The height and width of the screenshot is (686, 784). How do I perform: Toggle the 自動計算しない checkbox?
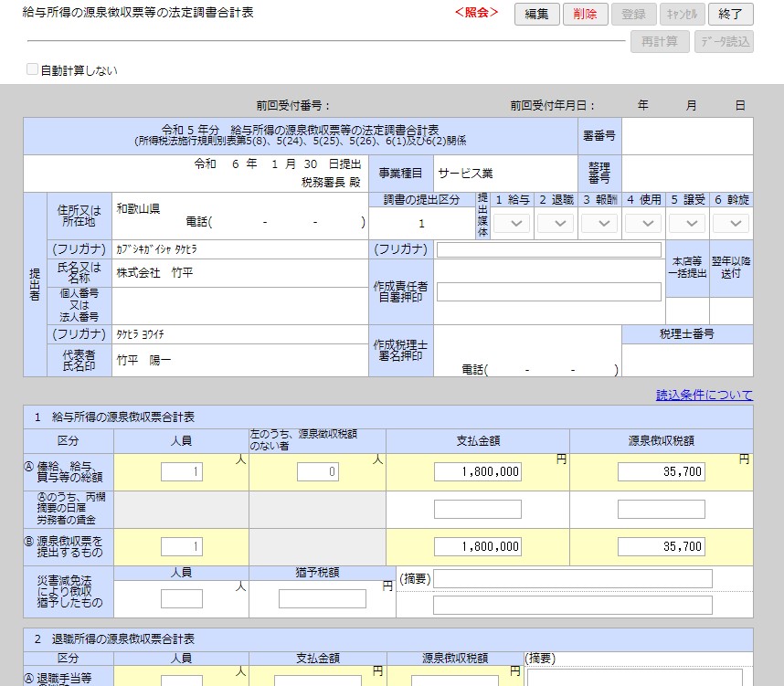coord(32,69)
